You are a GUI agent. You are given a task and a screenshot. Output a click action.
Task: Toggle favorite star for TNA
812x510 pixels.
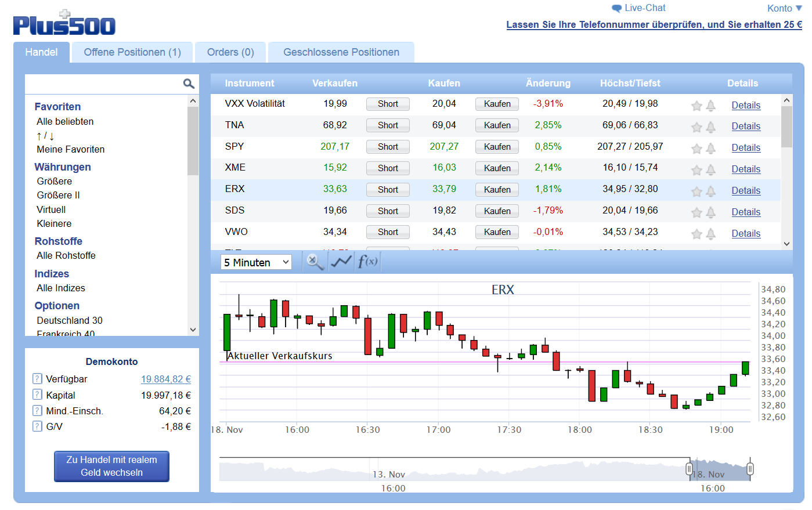tap(696, 127)
